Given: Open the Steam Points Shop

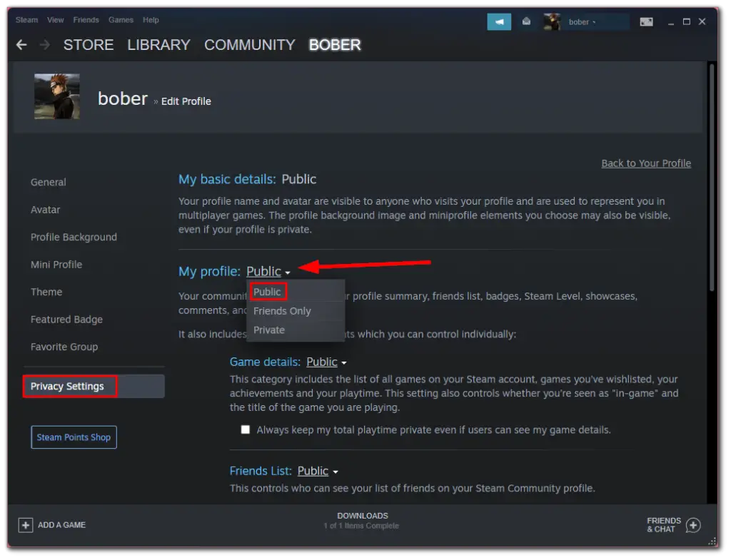Looking at the screenshot, I should pyautogui.click(x=74, y=437).
